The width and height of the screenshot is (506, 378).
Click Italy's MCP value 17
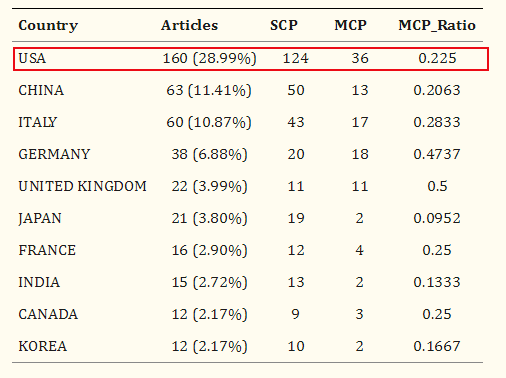coord(360,122)
